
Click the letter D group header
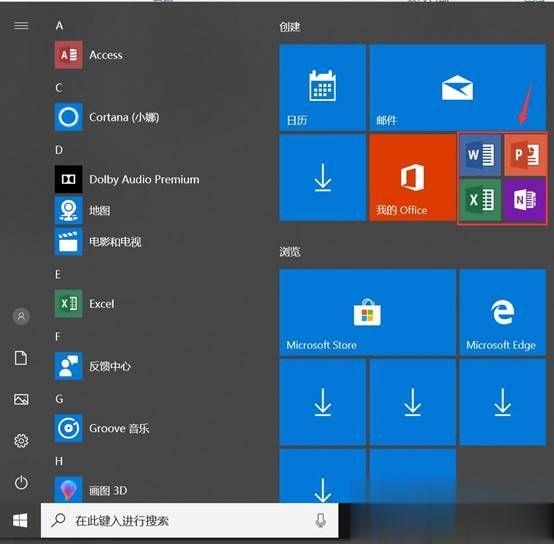59,150
